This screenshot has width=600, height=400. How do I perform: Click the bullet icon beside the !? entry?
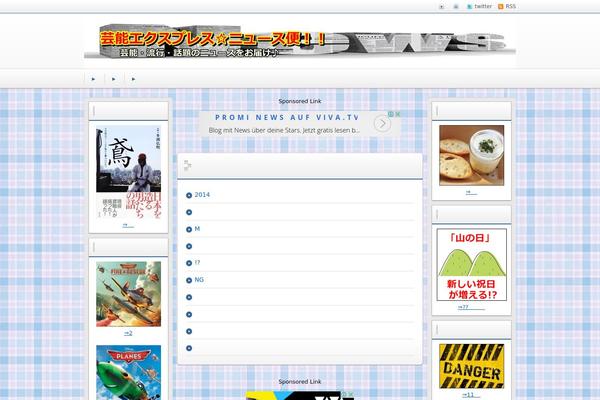pos(189,263)
